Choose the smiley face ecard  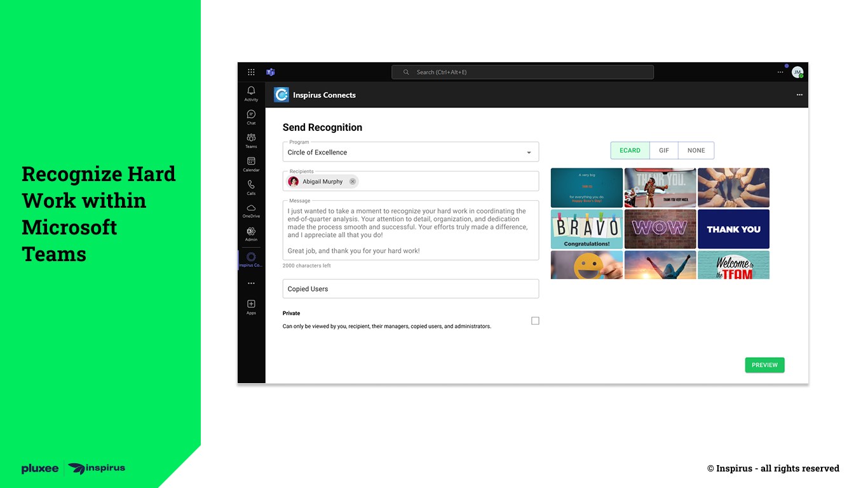pyautogui.click(x=587, y=265)
